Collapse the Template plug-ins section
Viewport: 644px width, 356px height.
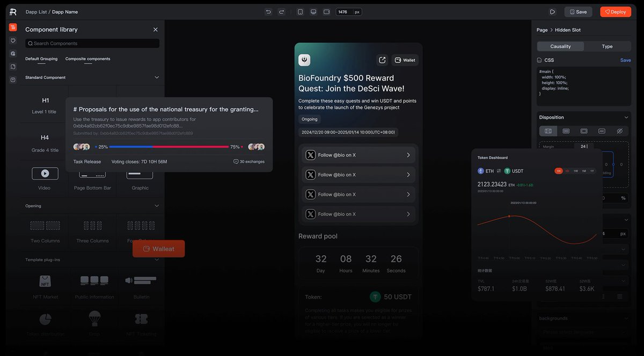click(157, 259)
